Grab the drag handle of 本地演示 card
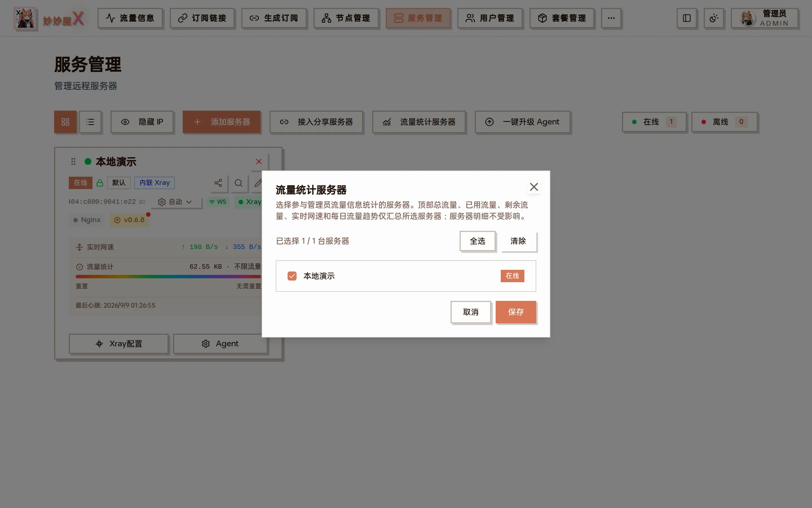 (x=73, y=162)
